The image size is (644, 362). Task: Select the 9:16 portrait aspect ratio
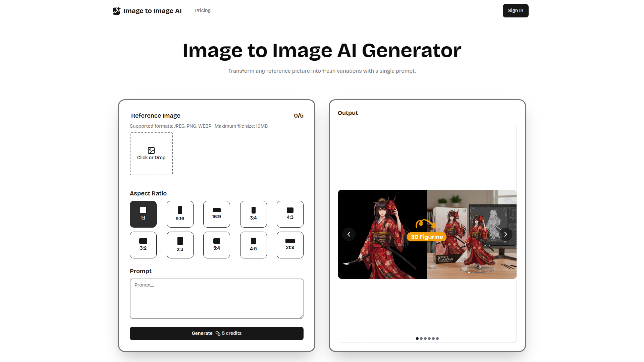tap(180, 214)
